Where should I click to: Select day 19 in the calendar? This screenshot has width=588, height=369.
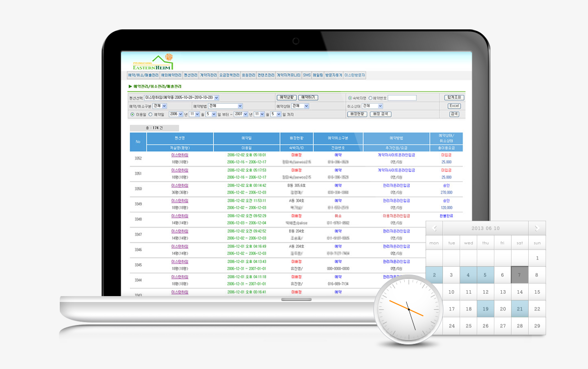(x=486, y=309)
